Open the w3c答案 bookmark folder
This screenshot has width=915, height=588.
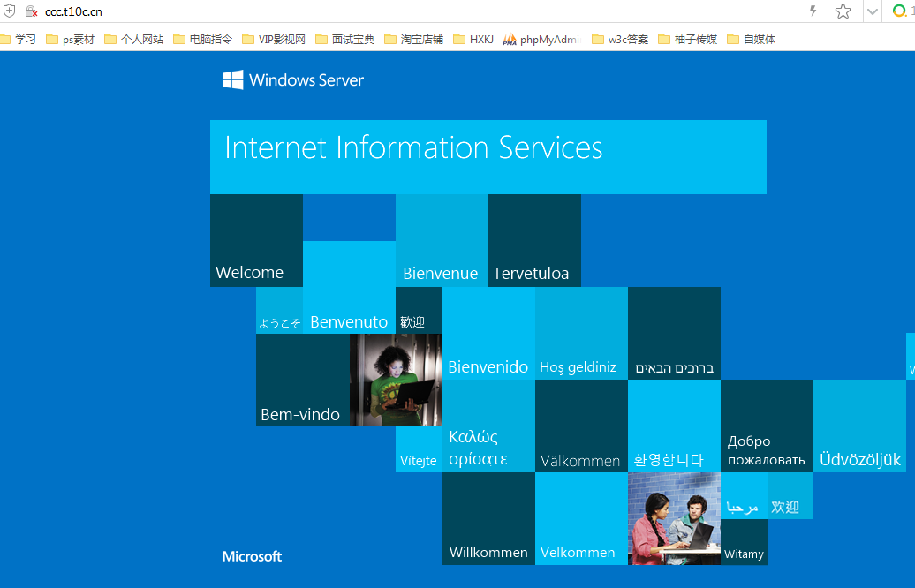(620, 39)
